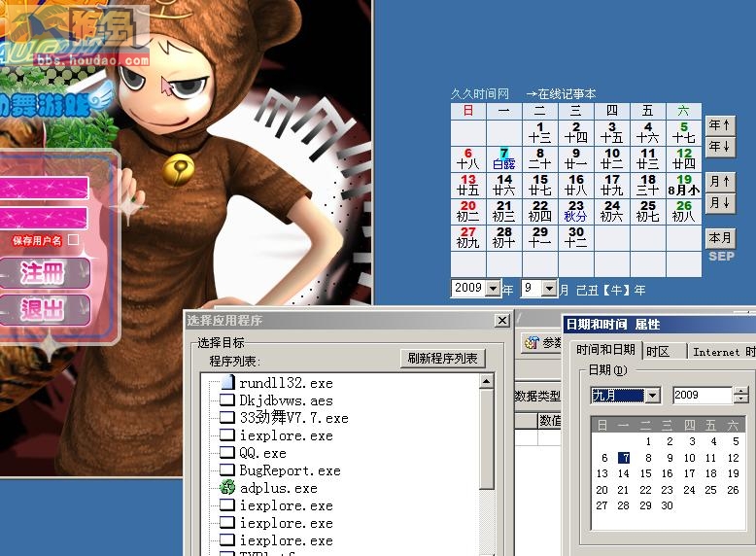Open the 2009 year dropdown in lunar calendar

[x=493, y=289]
